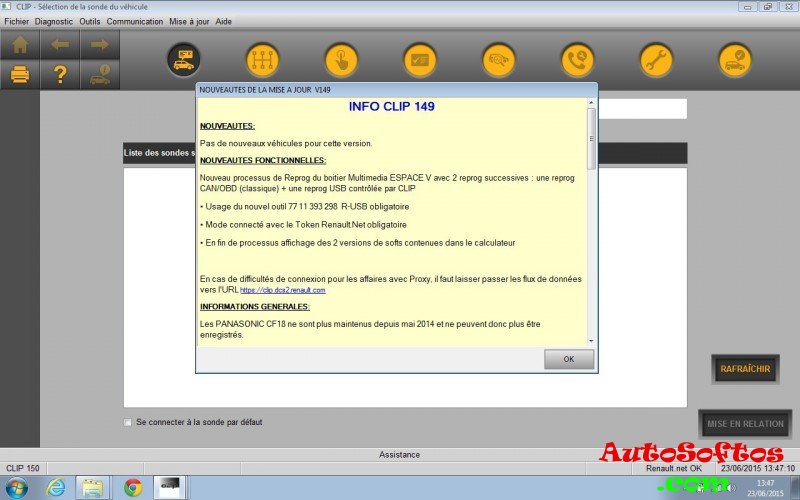Click the vehicle validated checkmark icon

[x=735, y=59]
